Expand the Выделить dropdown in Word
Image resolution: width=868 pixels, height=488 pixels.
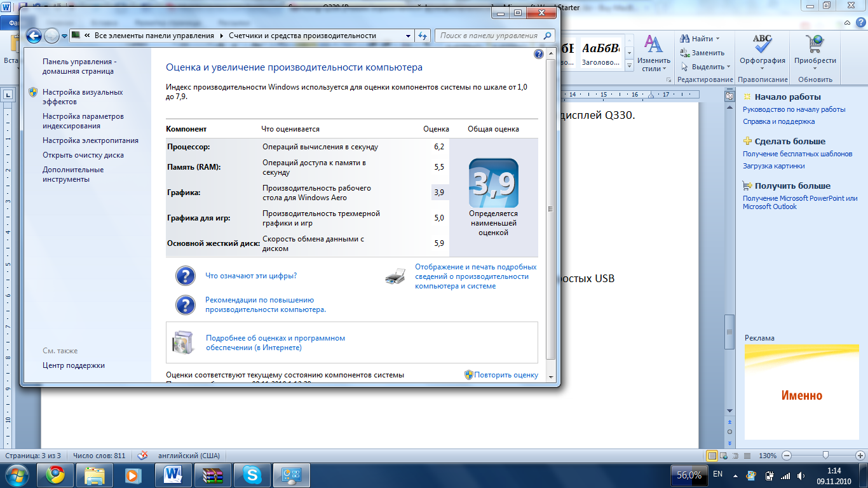pyautogui.click(x=729, y=67)
